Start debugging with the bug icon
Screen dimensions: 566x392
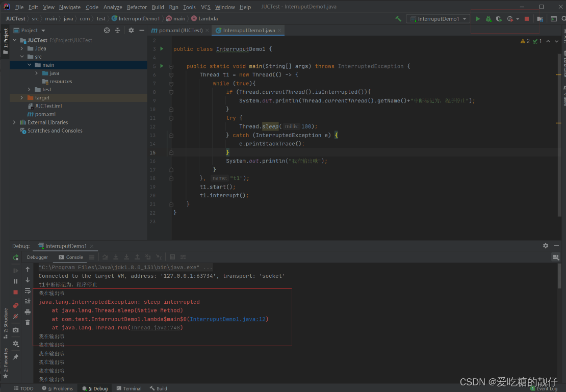[488, 19]
